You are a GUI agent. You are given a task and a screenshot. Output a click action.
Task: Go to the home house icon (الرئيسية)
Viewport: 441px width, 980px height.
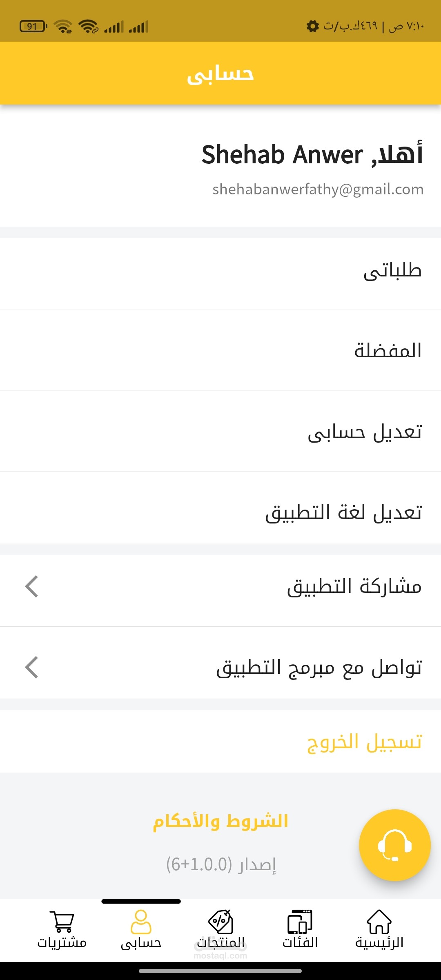[379, 922]
